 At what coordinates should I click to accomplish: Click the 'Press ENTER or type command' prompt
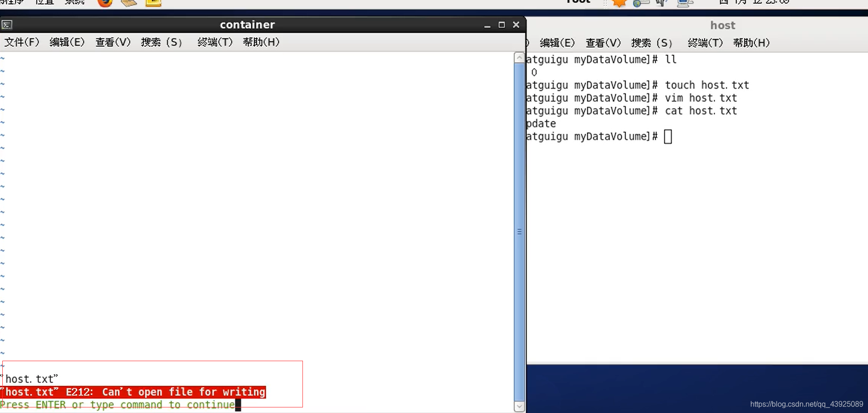(x=118, y=405)
